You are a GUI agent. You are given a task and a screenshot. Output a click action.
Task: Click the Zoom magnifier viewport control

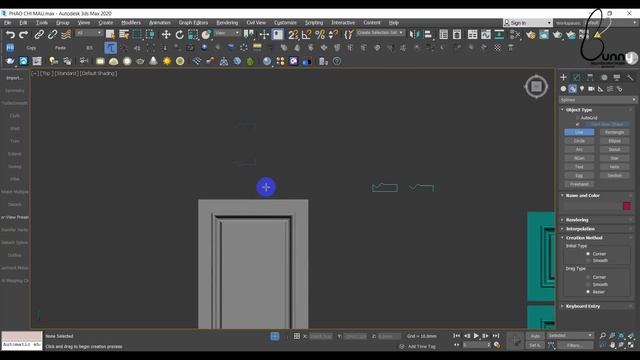[602, 336]
